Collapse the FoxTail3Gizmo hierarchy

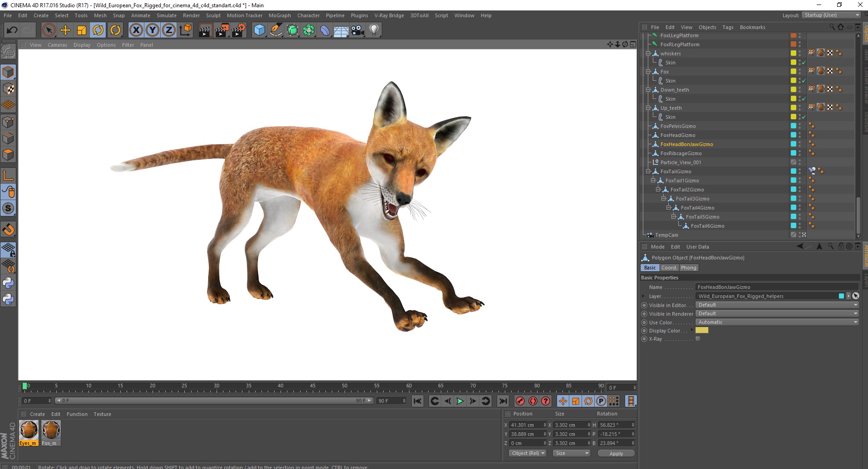[664, 199]
